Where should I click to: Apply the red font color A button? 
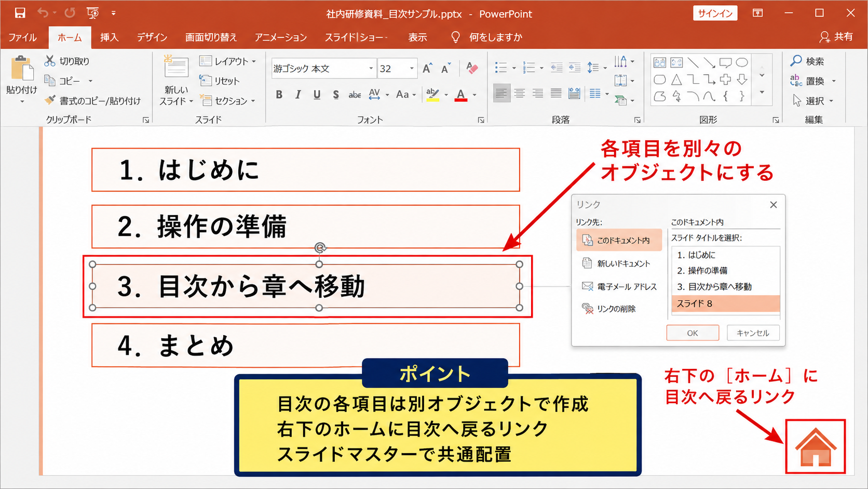click(x=461, y=94)
